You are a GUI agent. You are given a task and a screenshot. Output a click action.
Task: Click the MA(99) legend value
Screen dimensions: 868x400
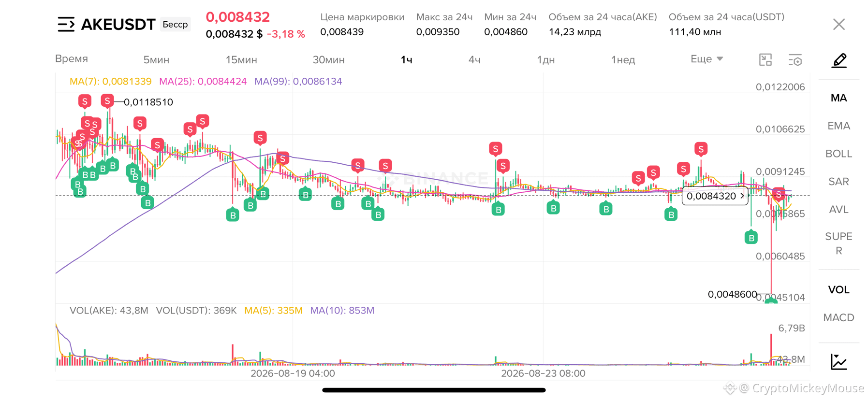click(x=298, y=81)
